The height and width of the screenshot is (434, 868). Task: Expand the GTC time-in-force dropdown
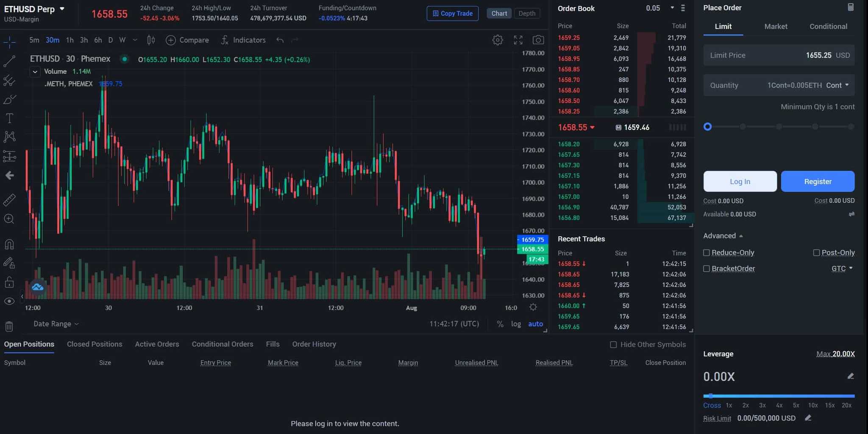pos(842,268)
